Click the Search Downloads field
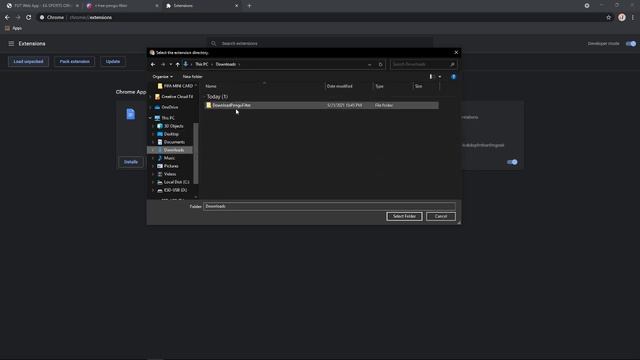The image size is (640, 360). [x=423, y=64]
